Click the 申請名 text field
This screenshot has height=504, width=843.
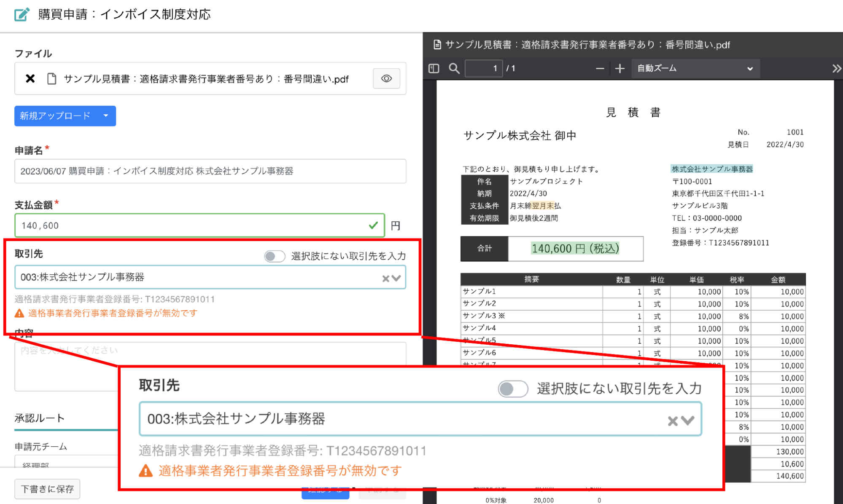tap(210, 171)
